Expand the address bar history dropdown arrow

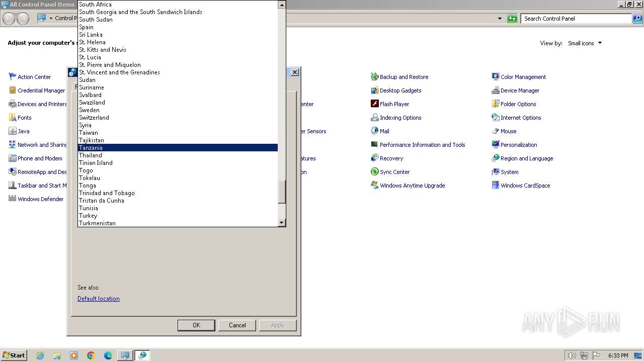500,19
